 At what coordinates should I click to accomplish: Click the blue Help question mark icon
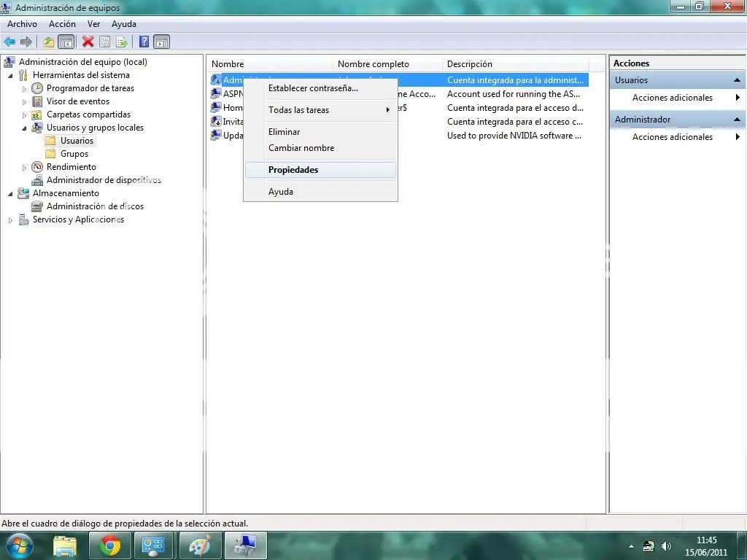point(144,42)
